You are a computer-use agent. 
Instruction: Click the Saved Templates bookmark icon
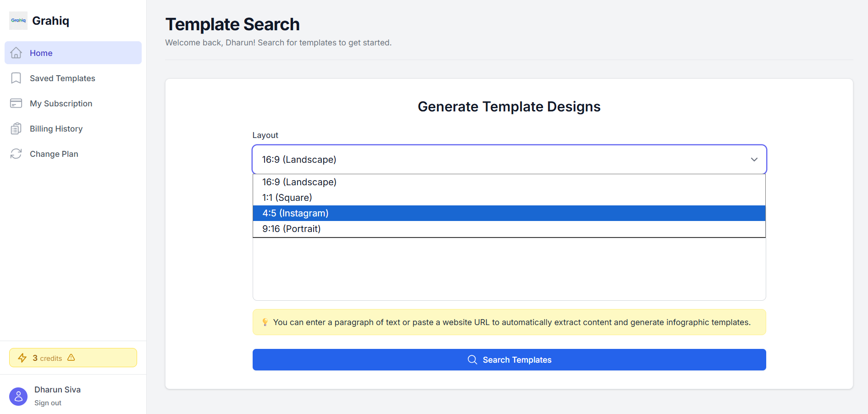pyautogui.click(x=16, y=78)
